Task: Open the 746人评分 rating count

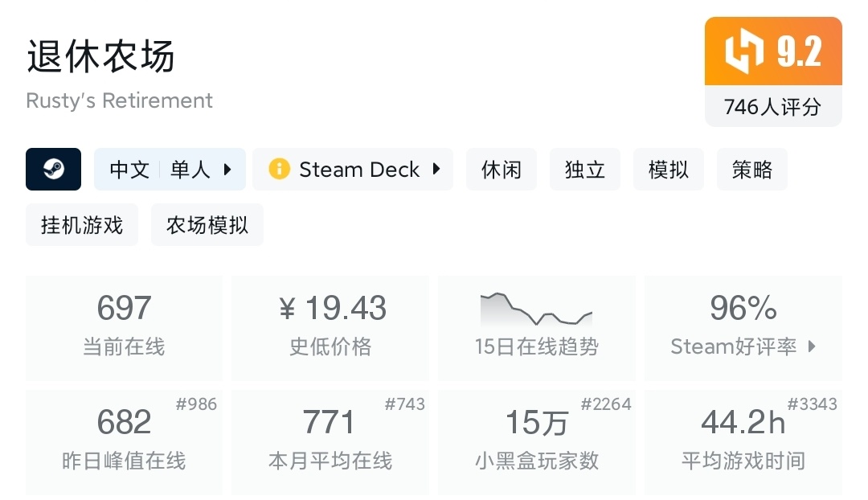Action: [x=773, y=107]
